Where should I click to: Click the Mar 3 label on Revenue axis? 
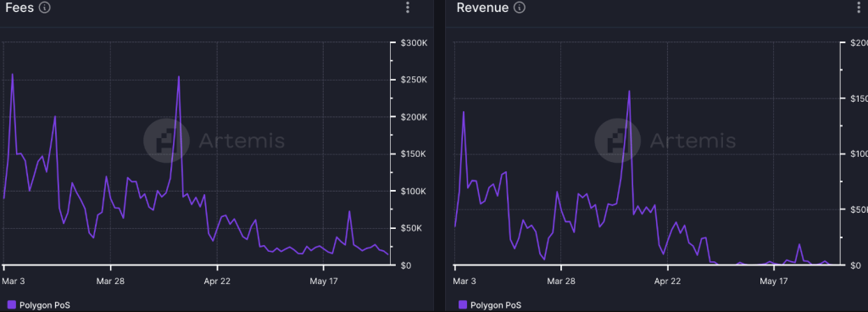coord(464,281)
